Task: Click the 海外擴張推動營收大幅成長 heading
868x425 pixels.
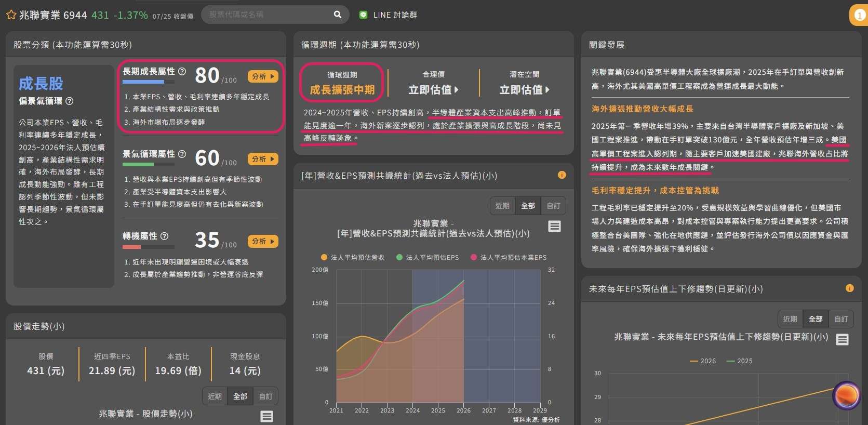Action: pos(642,109)
